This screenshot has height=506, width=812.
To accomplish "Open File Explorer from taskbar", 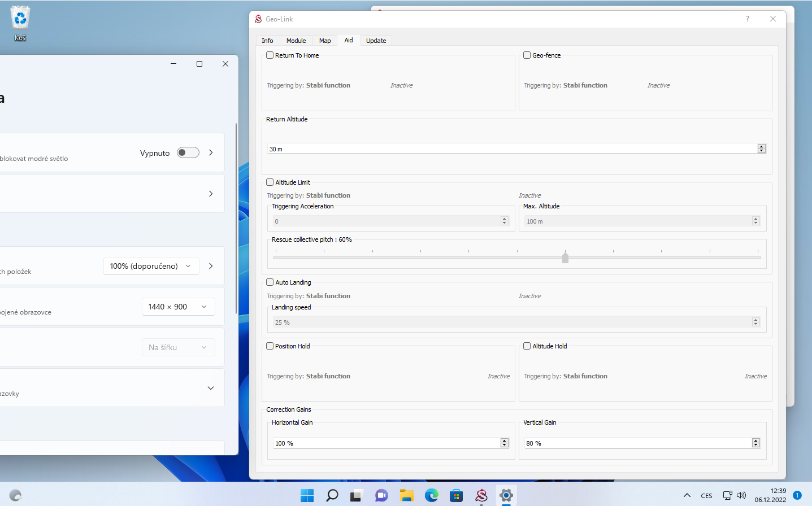I will point(406,495).
